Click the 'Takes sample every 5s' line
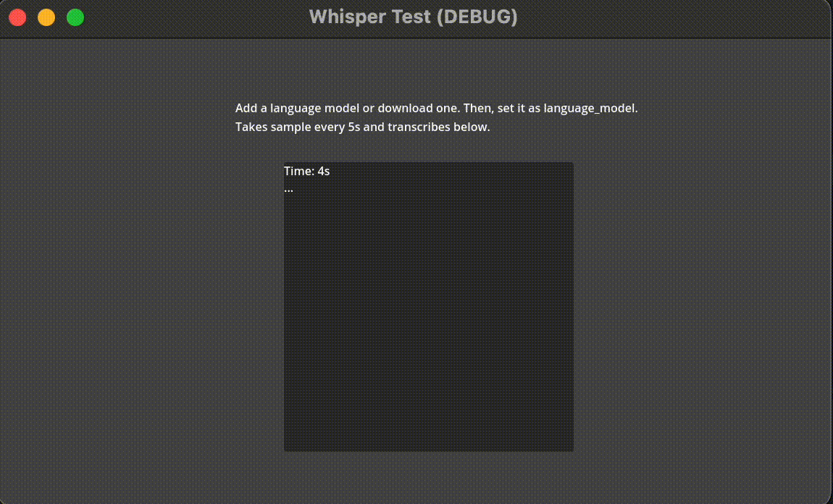The width and height of the screenshot is (833, 504). click(362, 127)
